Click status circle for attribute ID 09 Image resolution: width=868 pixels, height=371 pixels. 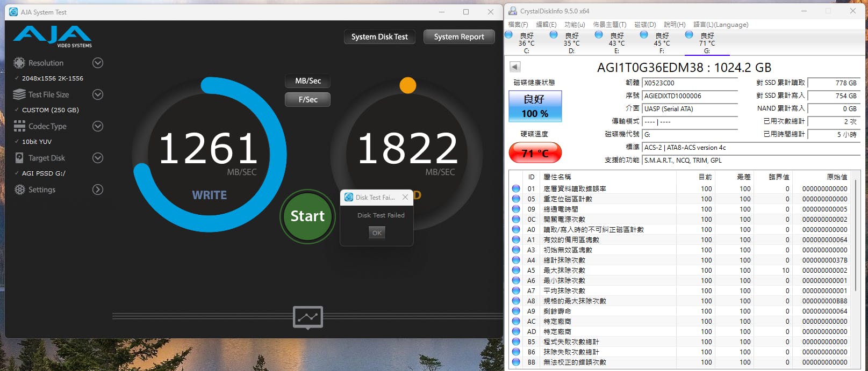[516, 209]
